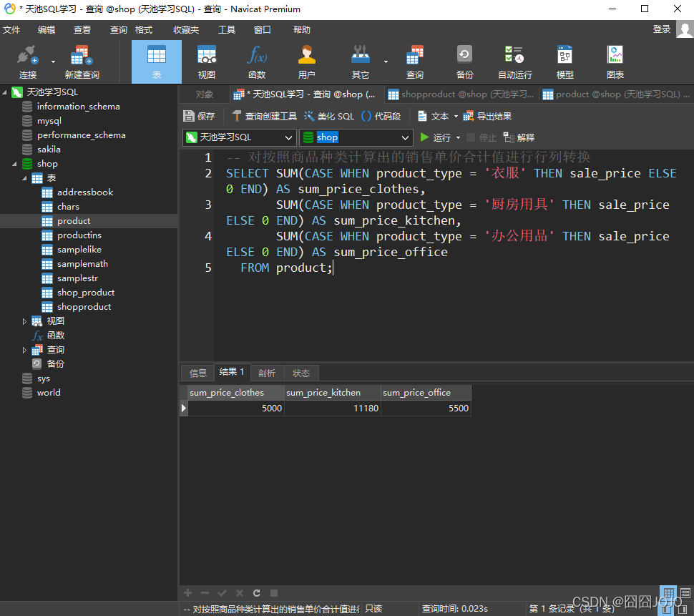Screen dimensions: 694x616
Task: Open the 其它 dropdown arrow
Action: [x=386, y=62]
